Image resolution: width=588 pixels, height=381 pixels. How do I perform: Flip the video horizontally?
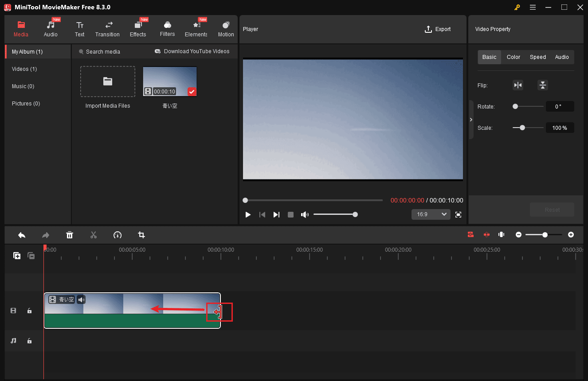click(x=518, y=85)
